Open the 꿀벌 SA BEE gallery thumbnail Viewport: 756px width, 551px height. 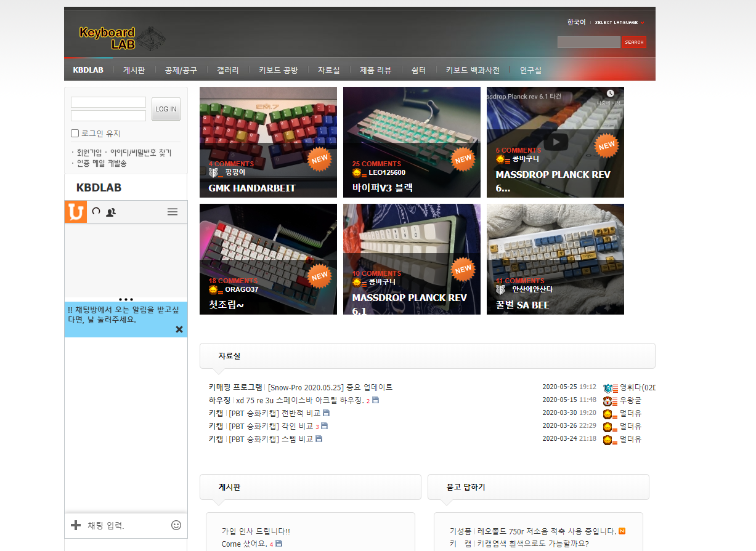[555, 259]
